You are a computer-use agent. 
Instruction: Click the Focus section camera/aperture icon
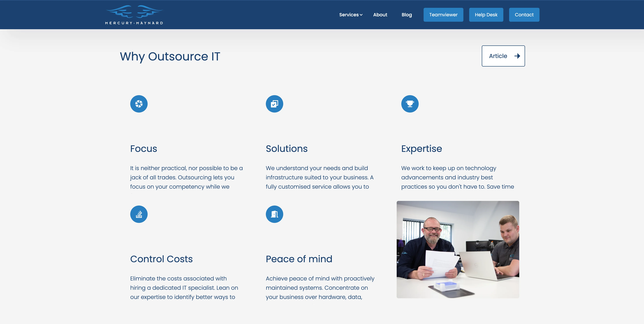(x=139, y=104)
